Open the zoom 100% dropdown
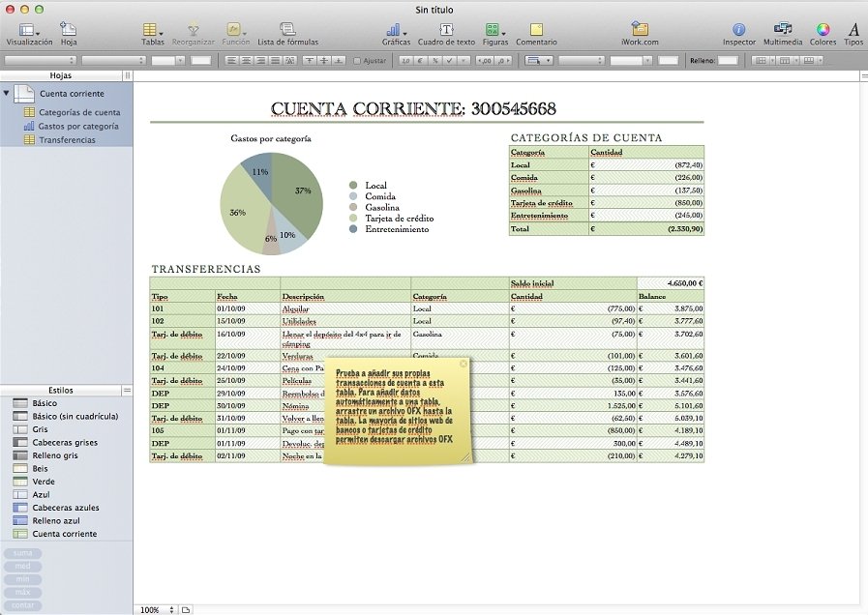Screen dimensions: 868x615 point(157,609)
